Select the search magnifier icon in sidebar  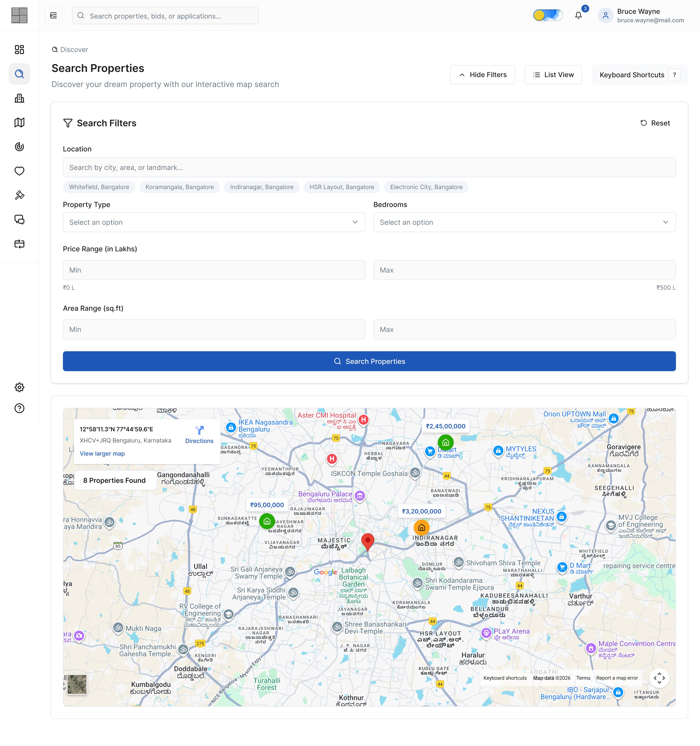[x=19, y=74]
